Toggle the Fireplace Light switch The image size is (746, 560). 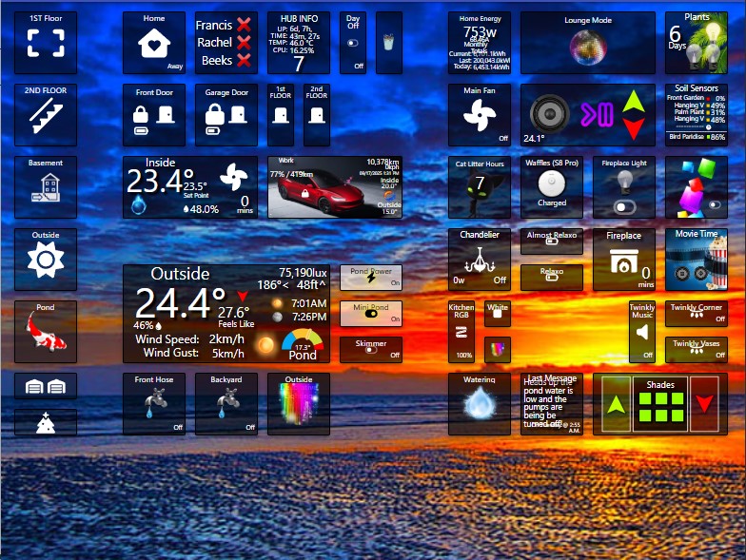623,206
